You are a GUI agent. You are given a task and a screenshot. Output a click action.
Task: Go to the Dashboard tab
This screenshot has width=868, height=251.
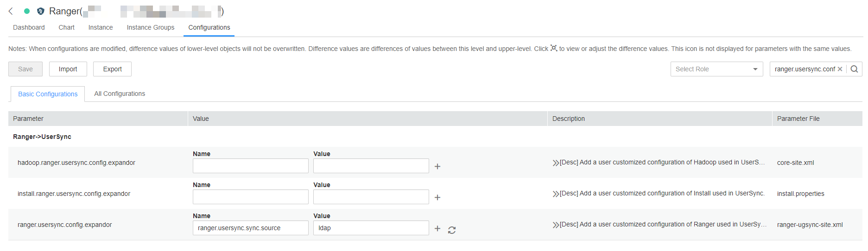29,27
